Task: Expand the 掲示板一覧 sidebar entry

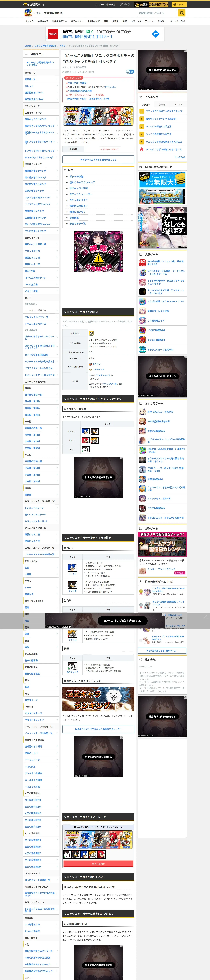Action: coord(42,79)
